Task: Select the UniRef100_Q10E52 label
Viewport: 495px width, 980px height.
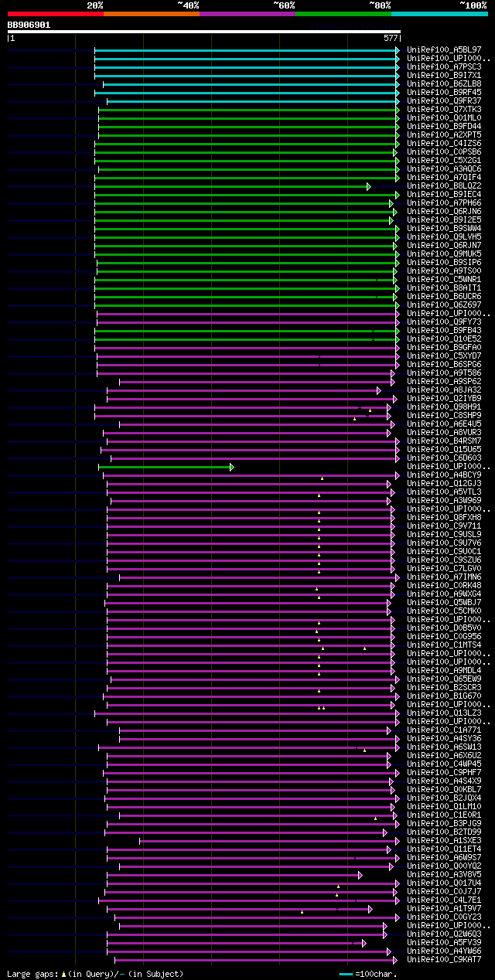Action: [444, 339]
